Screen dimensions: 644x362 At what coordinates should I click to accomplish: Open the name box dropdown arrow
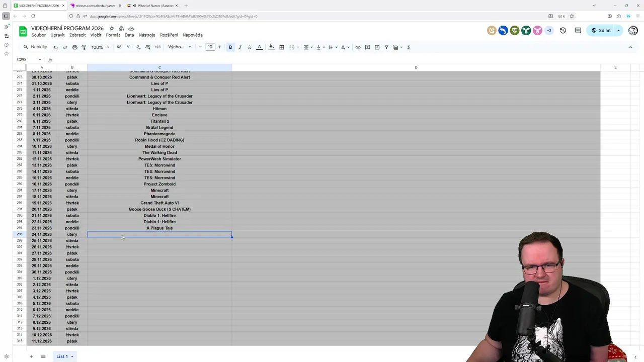[40, 59]
